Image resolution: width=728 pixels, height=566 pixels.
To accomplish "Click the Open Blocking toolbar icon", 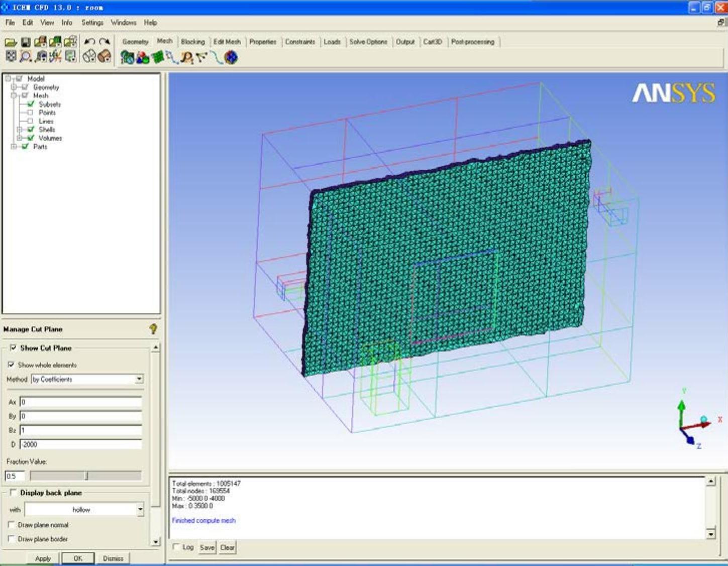I will (x=70, y=42).
